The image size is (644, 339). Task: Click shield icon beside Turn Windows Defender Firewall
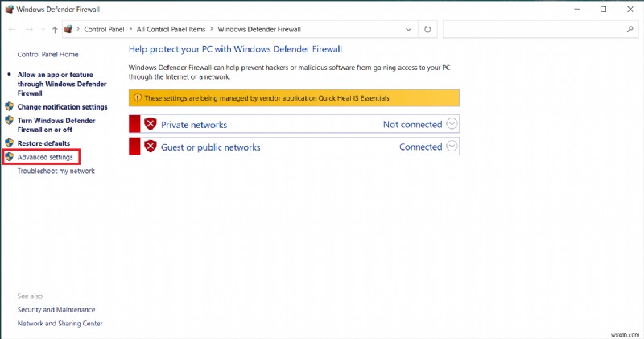[x=9, y=121]
